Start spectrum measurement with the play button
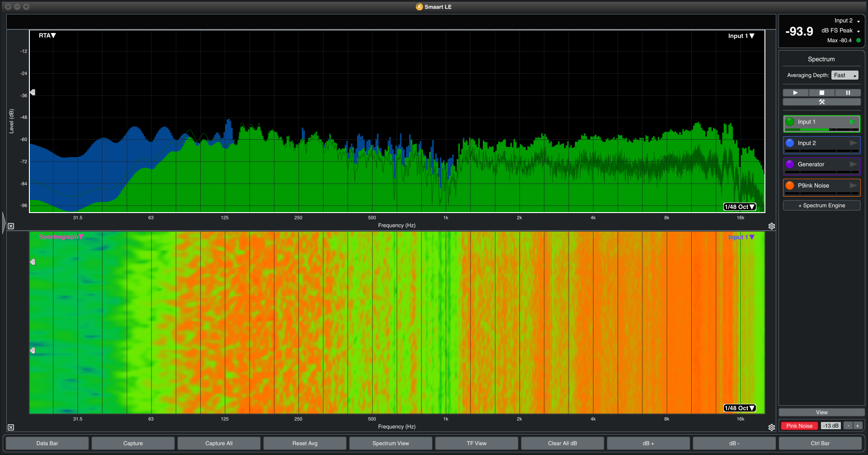The width and height of the screenshot is (868, 455). (x=796, y=93)
